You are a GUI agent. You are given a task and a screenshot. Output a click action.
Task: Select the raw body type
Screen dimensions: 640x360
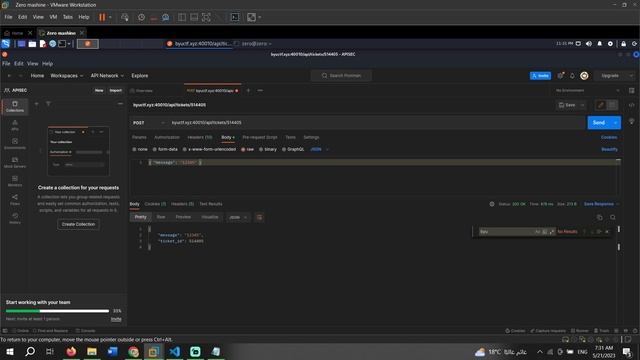247,149
